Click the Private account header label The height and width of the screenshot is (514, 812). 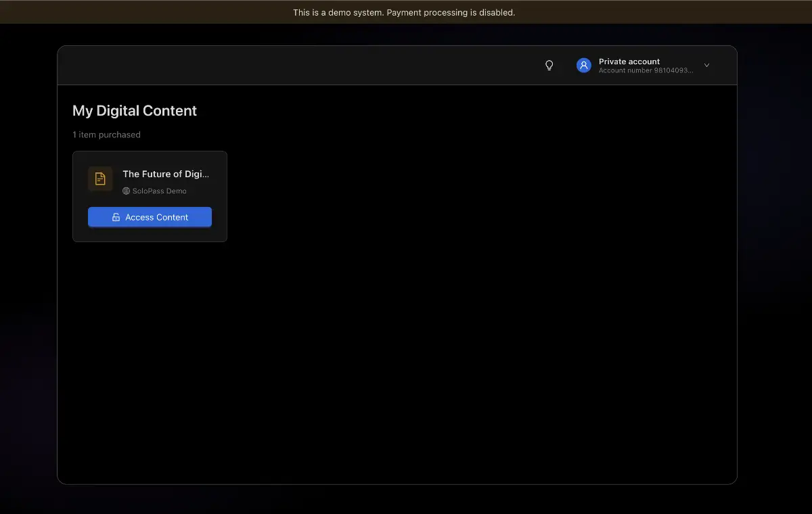pos(629,62)
